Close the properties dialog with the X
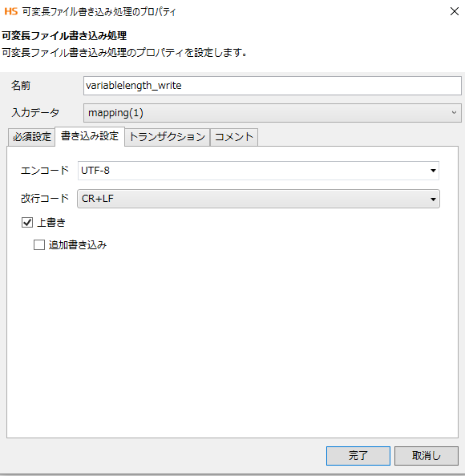The height and width of the screenshot is (476, 465). point(454,11)
